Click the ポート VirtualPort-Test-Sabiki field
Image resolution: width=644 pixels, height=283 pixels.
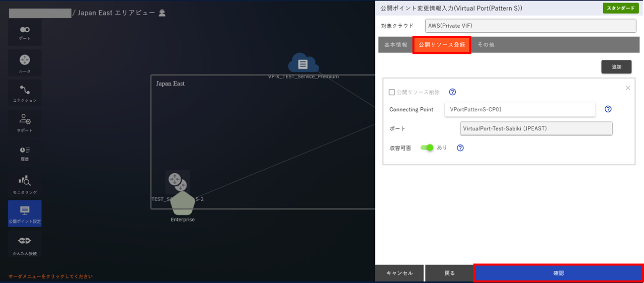(536, 128)
